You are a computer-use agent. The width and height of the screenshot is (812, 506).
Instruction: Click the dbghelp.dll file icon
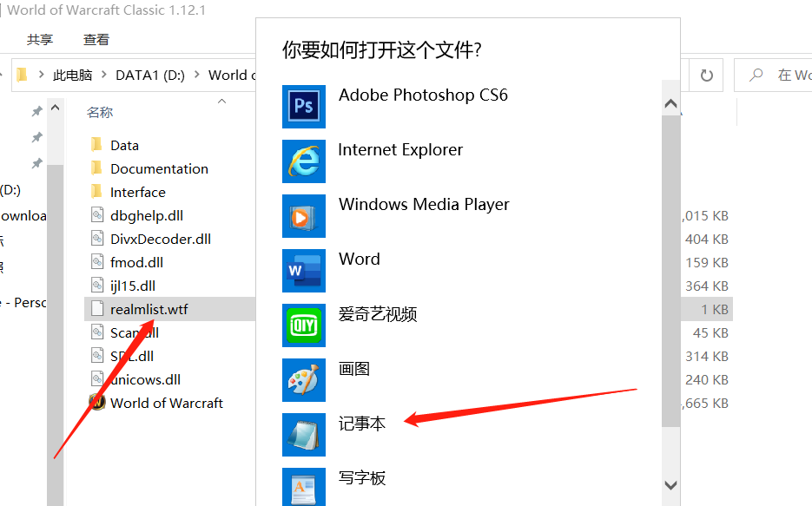coord(97,215)
